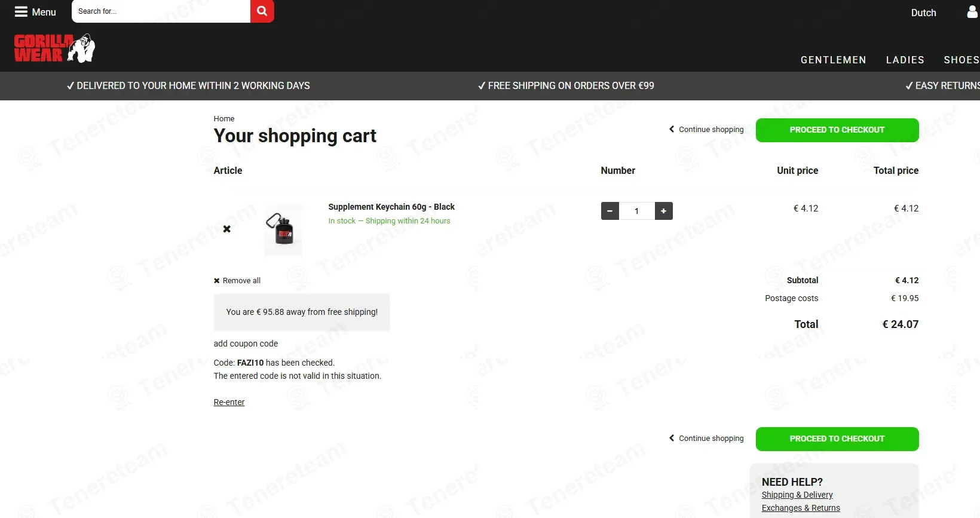Open the SHOES category menu
This screenshot has height=518, width=980.
961,60
